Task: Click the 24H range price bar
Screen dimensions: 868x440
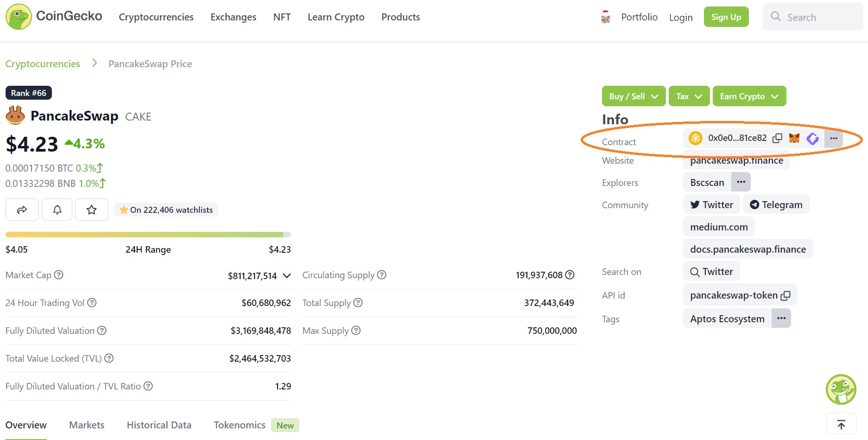Action: [x=148, y=234]
